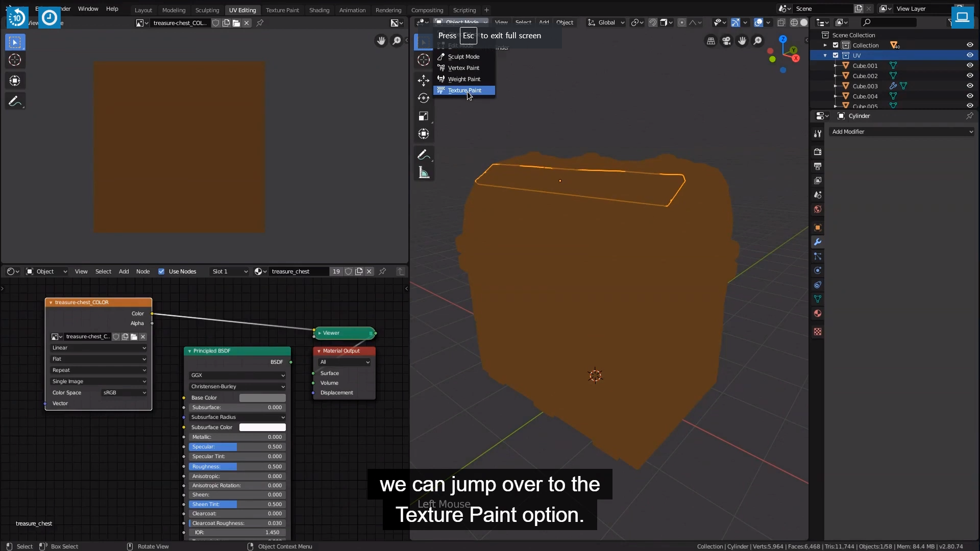
Task: Click the Texture properties checker icon
Action: (x=818, y=332)
